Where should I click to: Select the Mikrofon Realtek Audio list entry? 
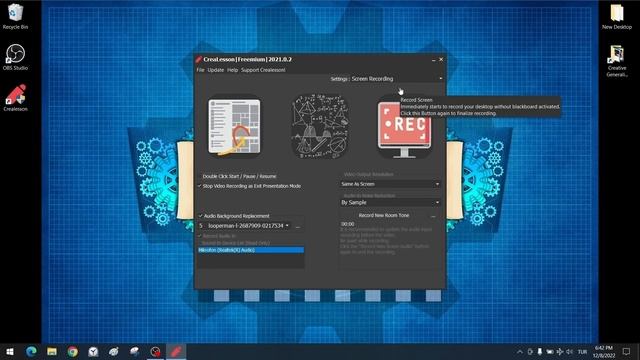tap(251, 250)
